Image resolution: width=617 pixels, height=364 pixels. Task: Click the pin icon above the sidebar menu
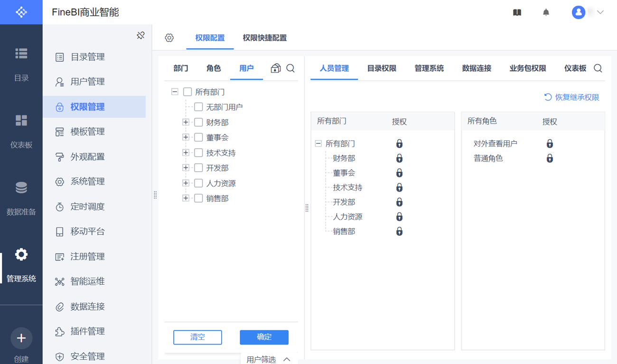140,36
